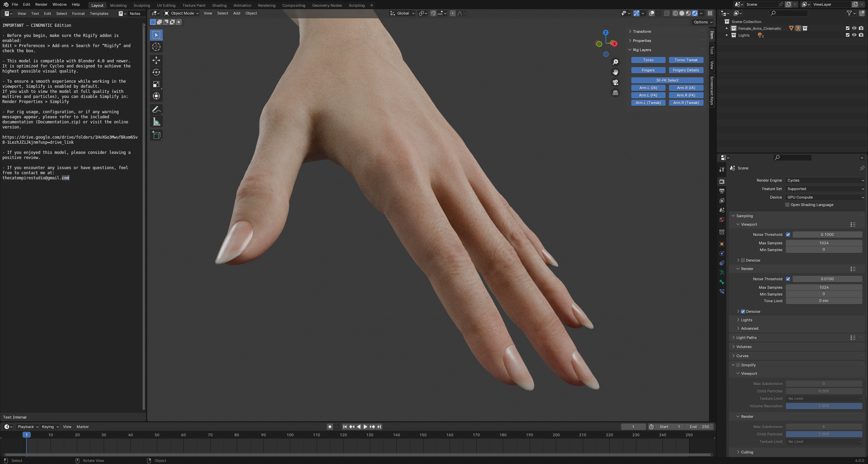
Task: Click the Arm.L (IK) button
Action: [x=648, y=88]
